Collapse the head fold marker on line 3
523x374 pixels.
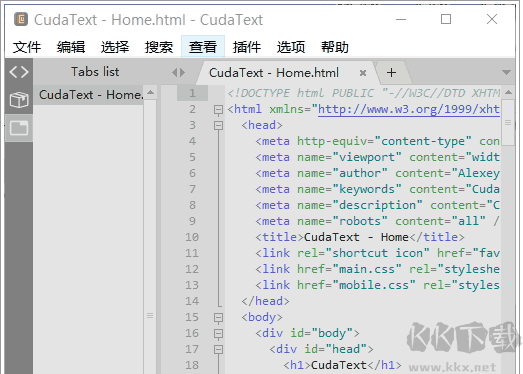[218, 125]
